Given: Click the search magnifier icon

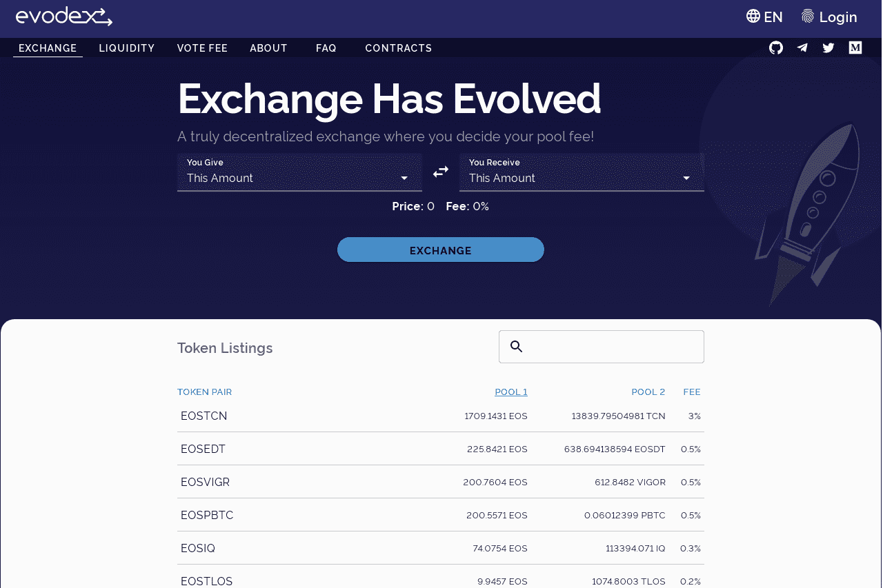Looking at the screenshot, I should point(516,346).
